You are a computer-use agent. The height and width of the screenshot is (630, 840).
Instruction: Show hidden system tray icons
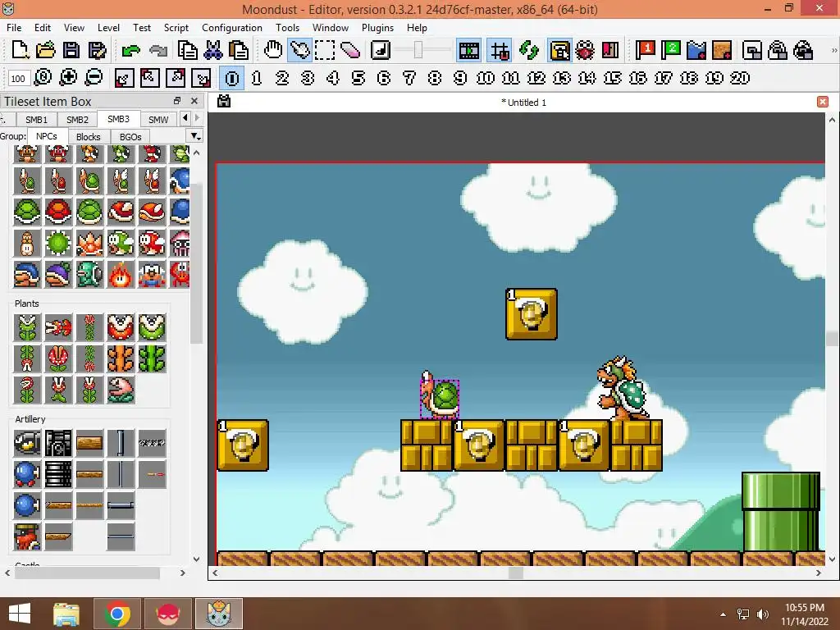pyautogui.click(x=724, y=614)
